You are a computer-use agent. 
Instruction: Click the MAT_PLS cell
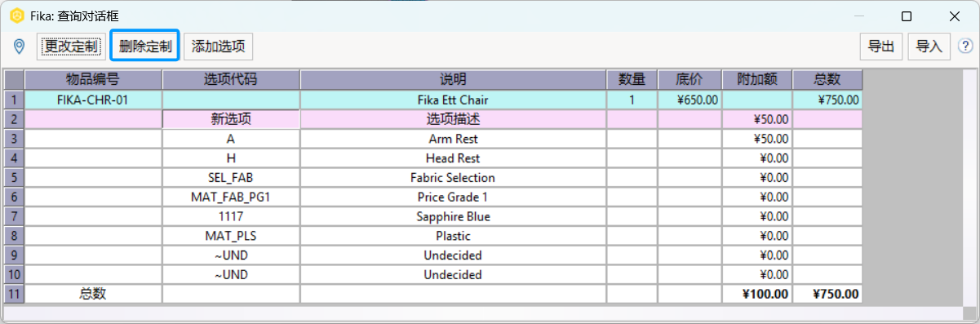[231, 236]
